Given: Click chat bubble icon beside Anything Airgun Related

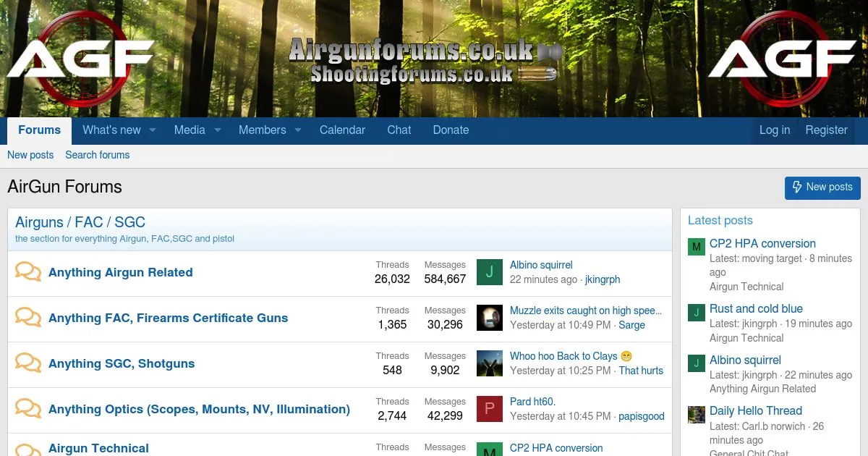Looking at the screenshot, I should coord(28,272).
